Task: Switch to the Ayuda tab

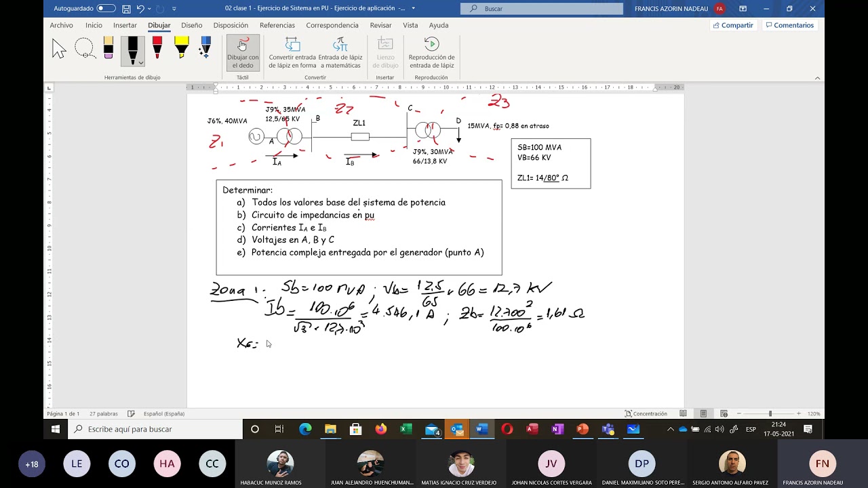Action: point(439,25)
